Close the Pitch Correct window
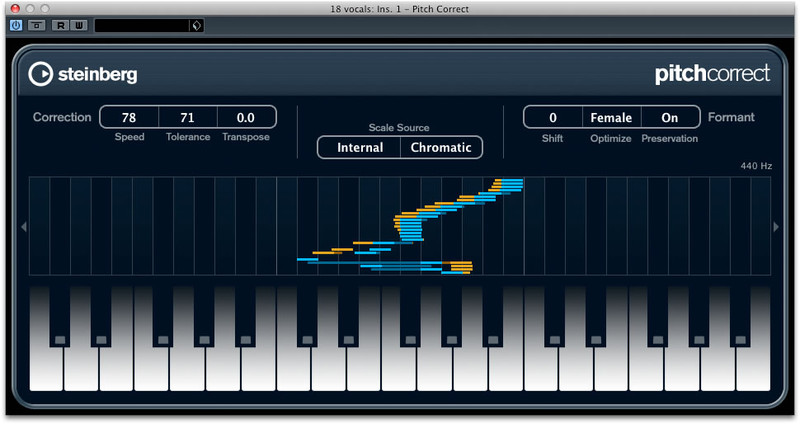The width and height of the screenshot is (800, 424). pyautogui.click(x=15, y=8)
